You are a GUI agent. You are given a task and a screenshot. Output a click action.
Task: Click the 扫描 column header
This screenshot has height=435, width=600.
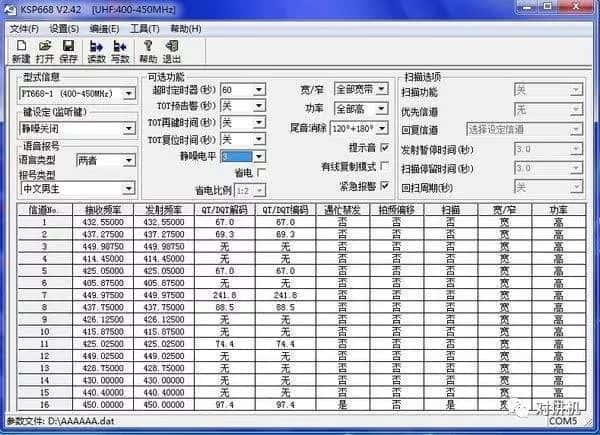(x=450, y=210)
